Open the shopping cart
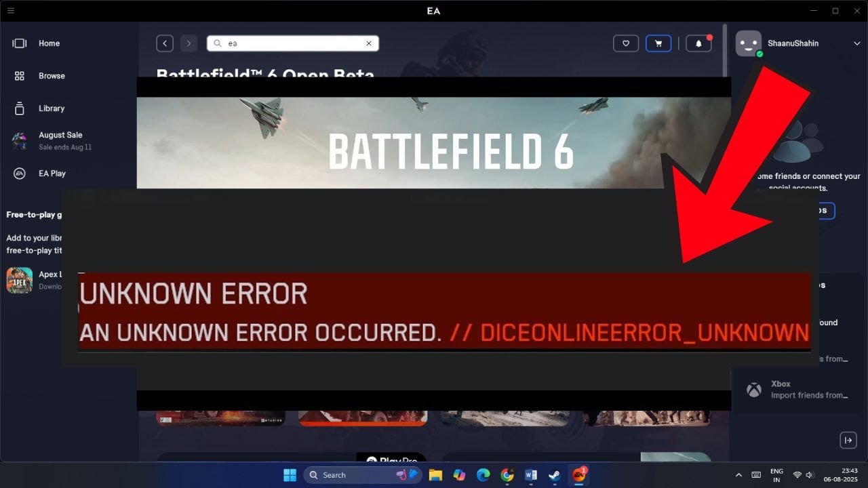868x488 pixels. click(658, 43)
